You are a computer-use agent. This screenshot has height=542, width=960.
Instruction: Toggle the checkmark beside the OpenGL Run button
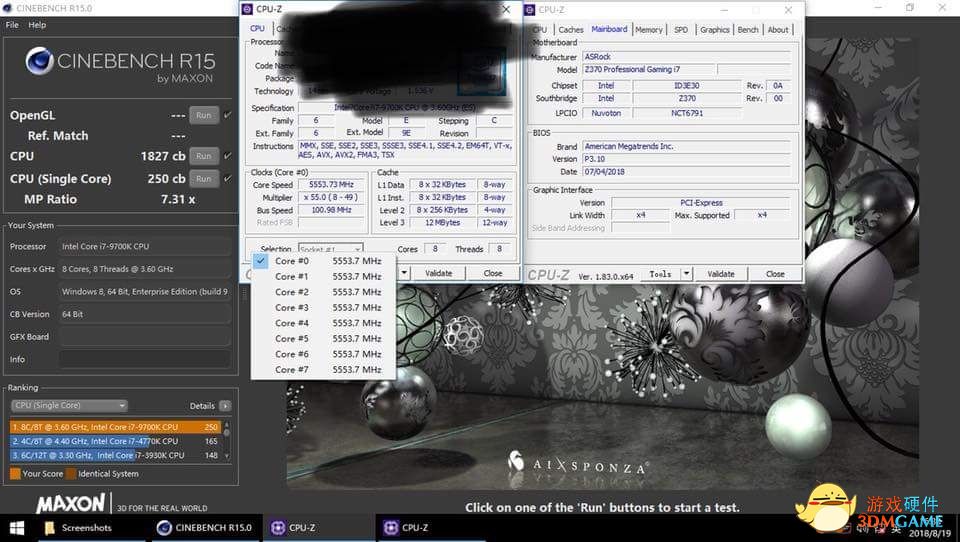[228, 115]
